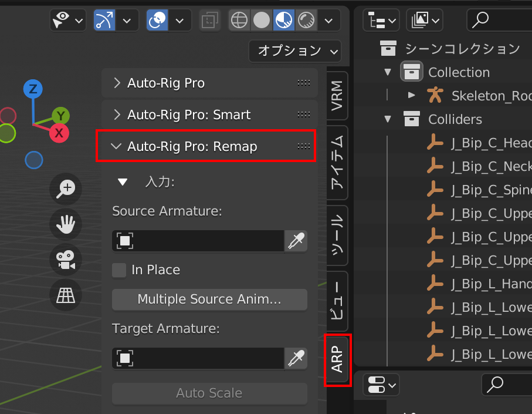Image resolution: width=532 pixels, height=414 pixels.
Task: Click the outliner search field
Action: click(499, 21)
